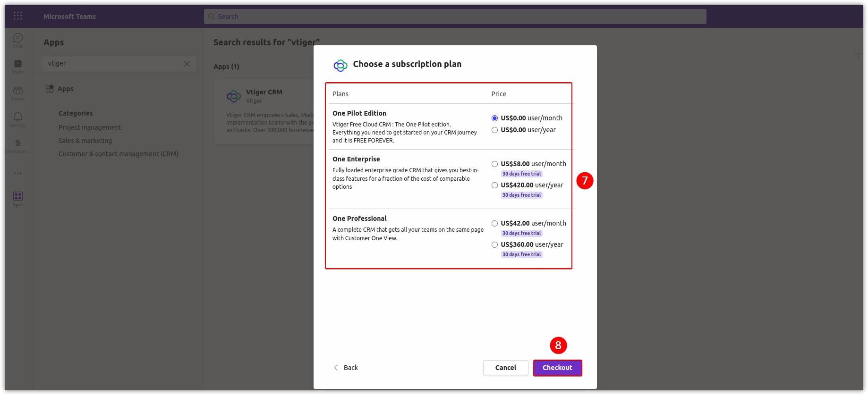Open the filter icon at right
868x395 pixels.
[858, 55]
